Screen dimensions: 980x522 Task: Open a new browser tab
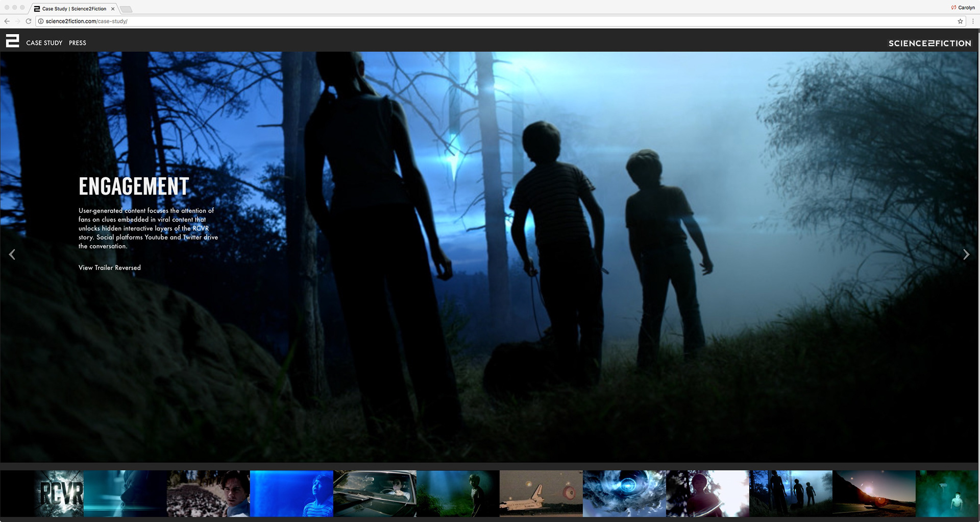click(x=126, y=9)
